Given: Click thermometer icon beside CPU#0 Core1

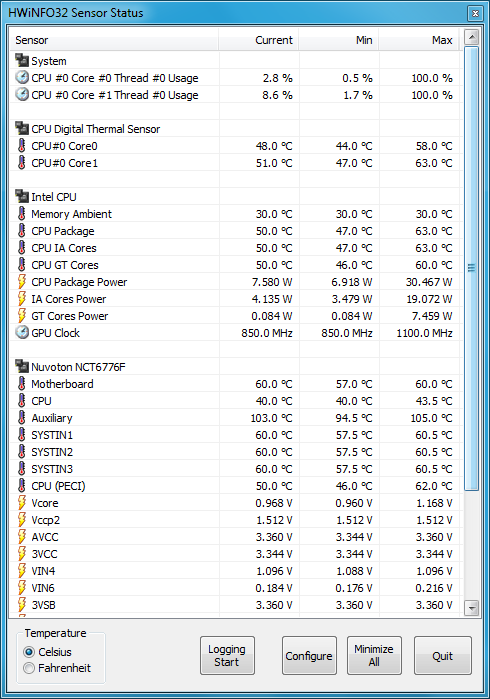Looking at the screenshot, I should 21,162.
